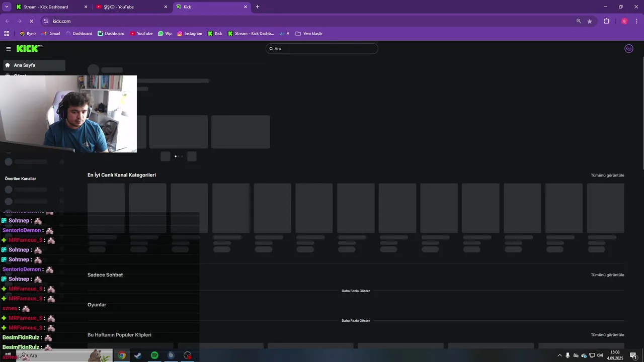View all Bu Haftanın Popüler Klipleri
644x362 pixels.
click(x=607, y=335)
